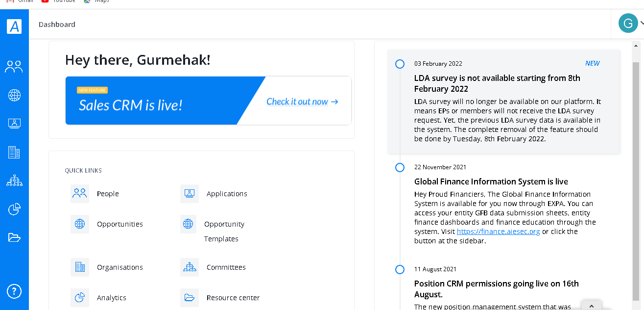Viewport: 644px width, 310px height.
Task: Open People from the sidebar icon
Action: [x=14, y=67]
